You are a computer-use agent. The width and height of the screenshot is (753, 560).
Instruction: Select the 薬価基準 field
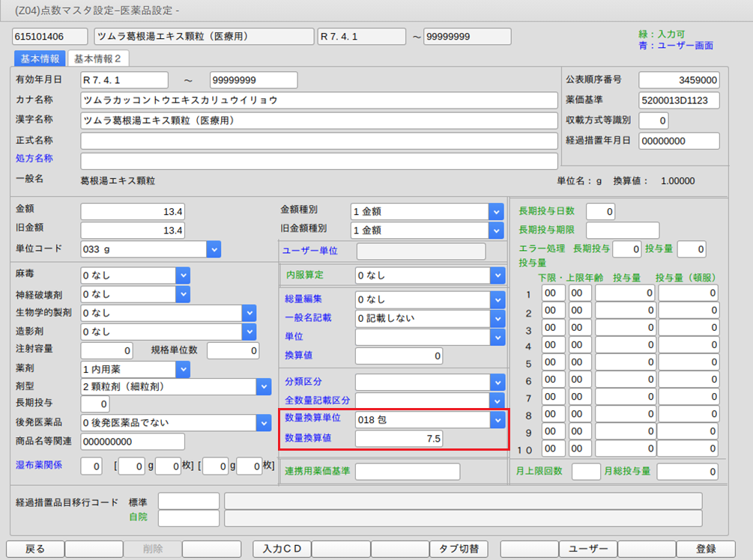click(679, 100)
